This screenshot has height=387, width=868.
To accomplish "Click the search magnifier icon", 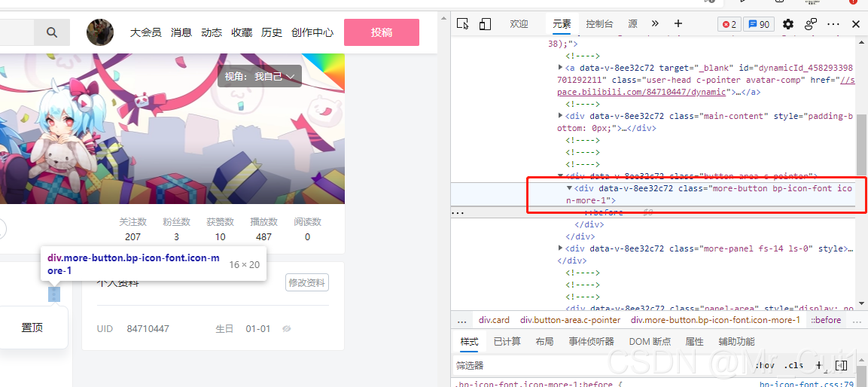I will pyautogui.click(x=52, y=32).
